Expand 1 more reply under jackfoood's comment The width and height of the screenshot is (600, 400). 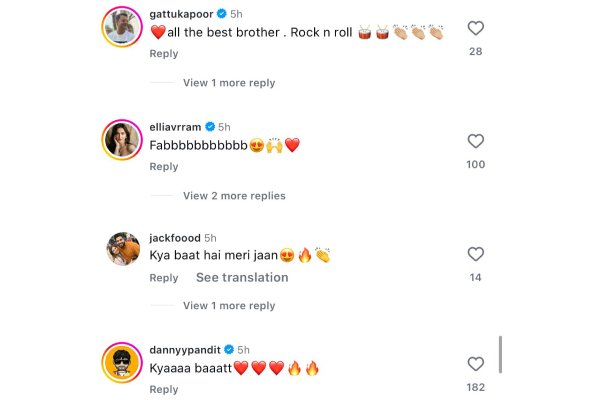(x=229, y=305)
